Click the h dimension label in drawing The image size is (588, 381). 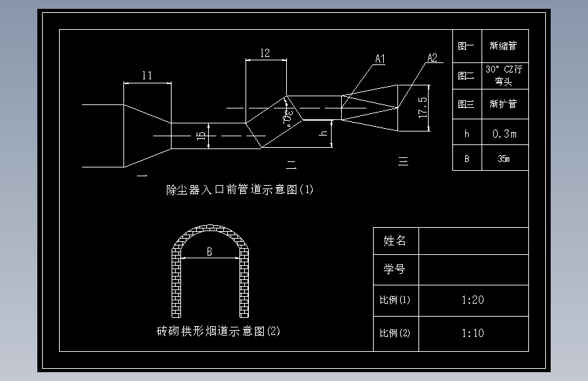(x=324, y=133)
